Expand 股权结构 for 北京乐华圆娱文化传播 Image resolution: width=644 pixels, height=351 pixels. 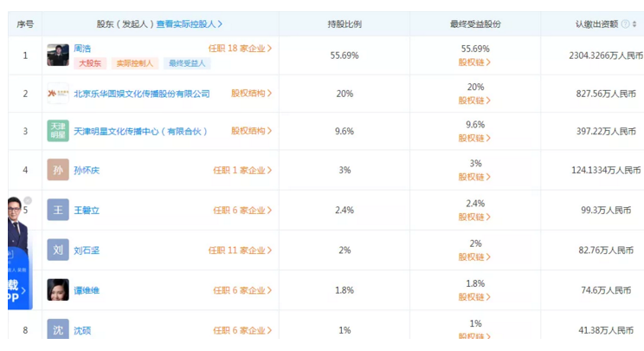pos(252,94)
